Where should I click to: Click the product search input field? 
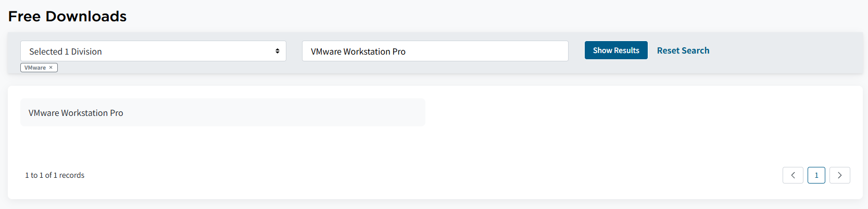435,51
